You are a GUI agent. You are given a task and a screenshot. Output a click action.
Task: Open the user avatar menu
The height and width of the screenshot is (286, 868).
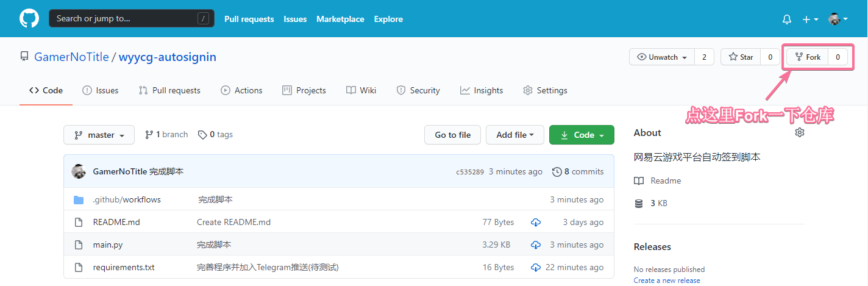click(838, 20)
